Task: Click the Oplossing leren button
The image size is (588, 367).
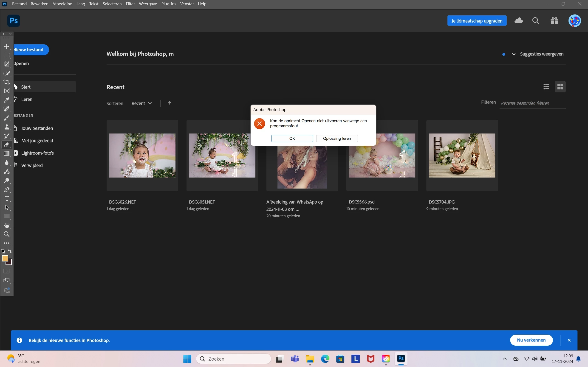Action: (337, 138)
